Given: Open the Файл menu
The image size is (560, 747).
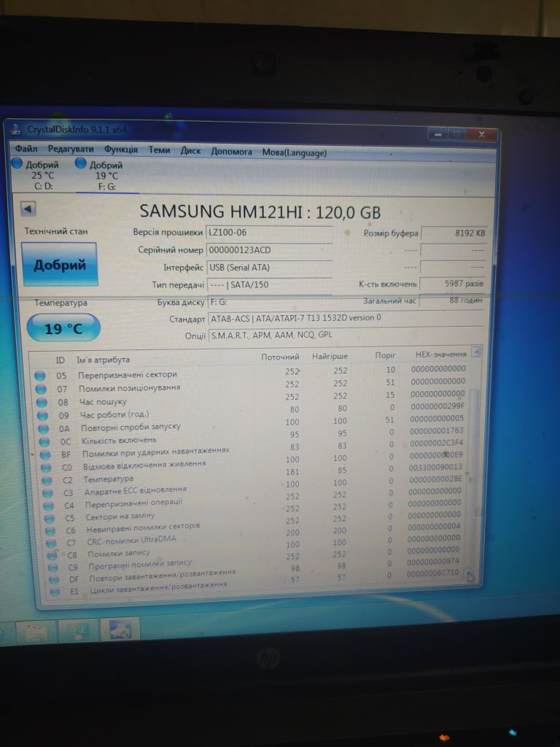Looking at the screenshot, I should [x=26, y=149].
